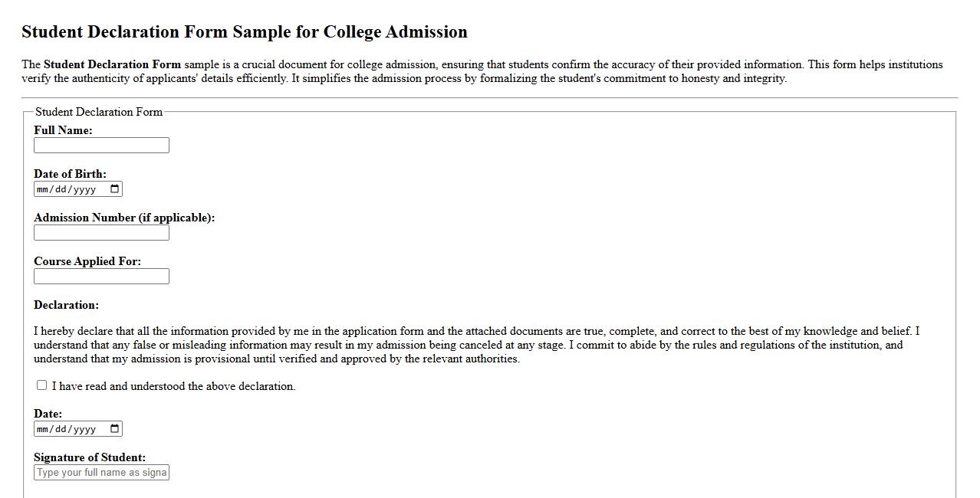Click the Course Applied For input box
The image size is (980, 498).
(101, 276)
